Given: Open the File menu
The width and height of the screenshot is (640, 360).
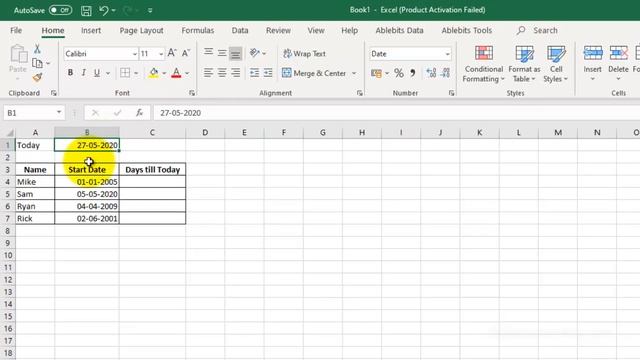Looking at the screenshot, I should (x=16, y=30).
